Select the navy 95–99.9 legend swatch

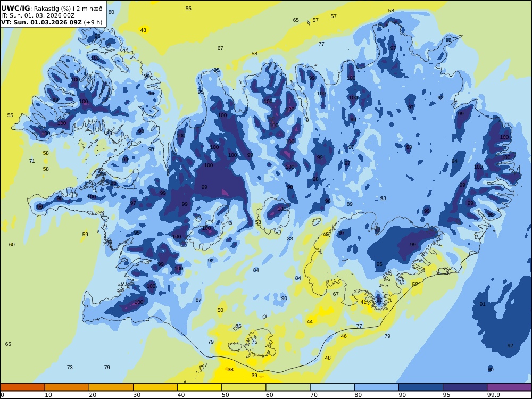[465, 387]
